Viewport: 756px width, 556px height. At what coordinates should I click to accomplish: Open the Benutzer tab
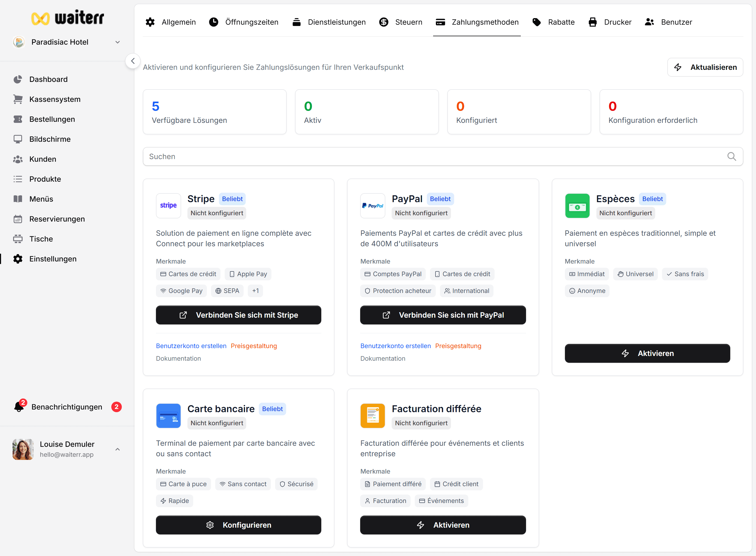pyautogui.click(x=669, y=22)
